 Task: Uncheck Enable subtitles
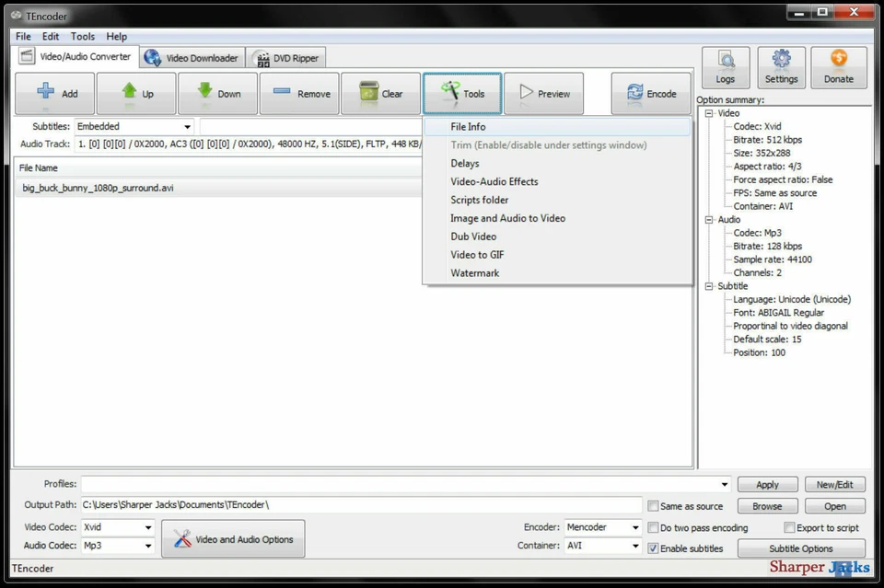653,548
